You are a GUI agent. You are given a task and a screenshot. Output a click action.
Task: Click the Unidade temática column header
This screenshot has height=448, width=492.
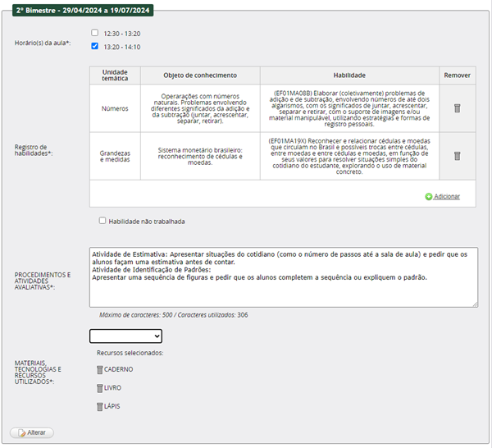click(x=115, y=75)
